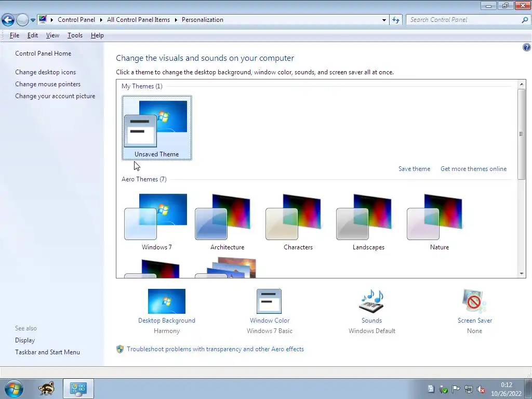The height and width of the screenshot is (399, 532).
Task: Click the green shield tray icon
Action: (x=443, y=389)
